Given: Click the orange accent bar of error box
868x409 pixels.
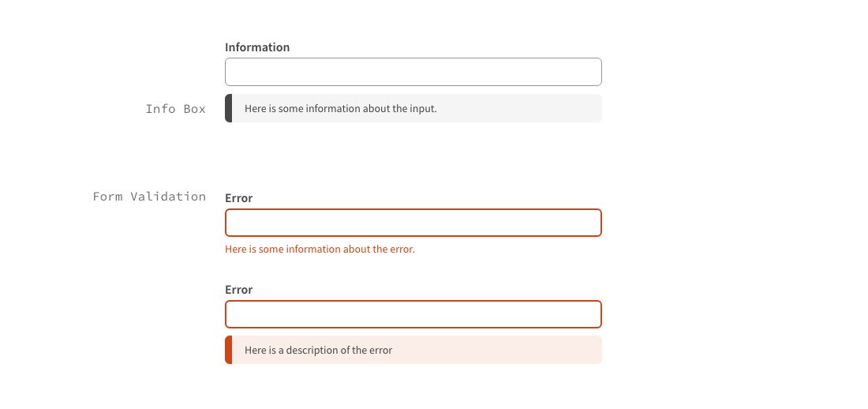Looking at the screenshot, I should [228, 350].
